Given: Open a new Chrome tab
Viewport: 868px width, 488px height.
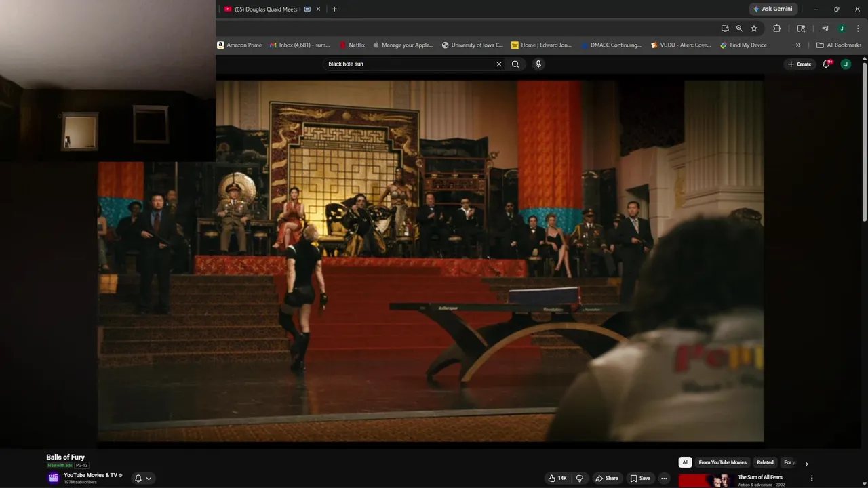Looking at the screenshot, I should (334, 9).
